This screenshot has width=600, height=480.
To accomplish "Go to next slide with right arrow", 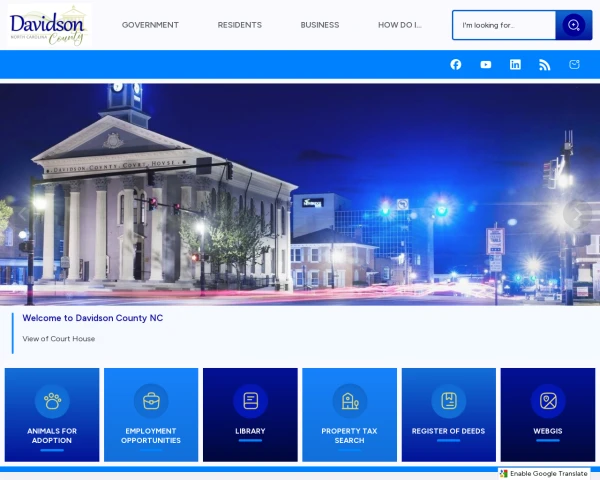I will pyautogui.click(x=576, y=213).
